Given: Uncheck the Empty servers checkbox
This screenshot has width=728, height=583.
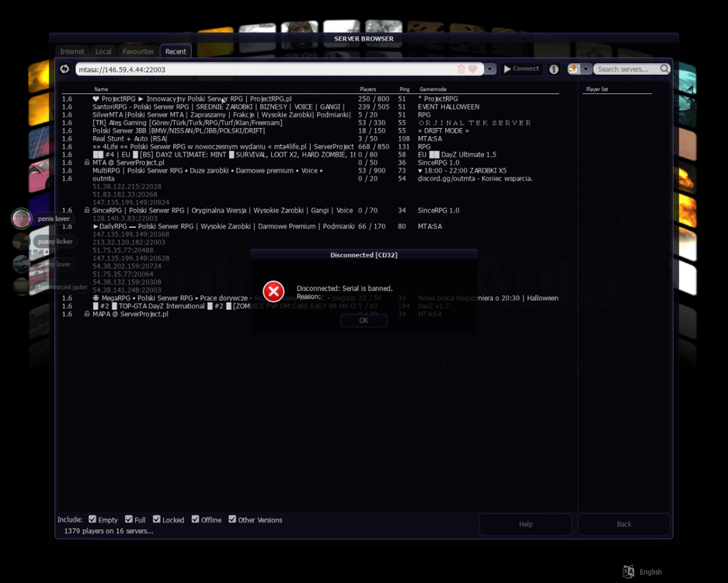Looking at the screenshot, I should 92,519.
